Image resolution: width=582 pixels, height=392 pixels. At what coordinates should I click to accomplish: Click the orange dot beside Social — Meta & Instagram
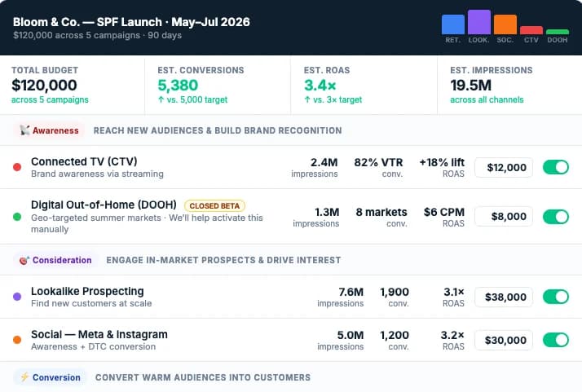click(x=17, y=340)
